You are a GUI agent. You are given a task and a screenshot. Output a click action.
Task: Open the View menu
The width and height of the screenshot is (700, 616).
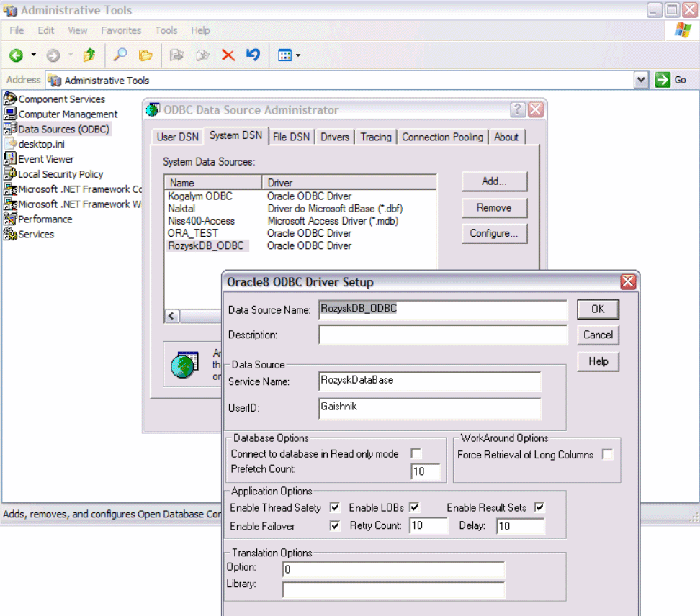pyautogui.click(x=77, y=30)
